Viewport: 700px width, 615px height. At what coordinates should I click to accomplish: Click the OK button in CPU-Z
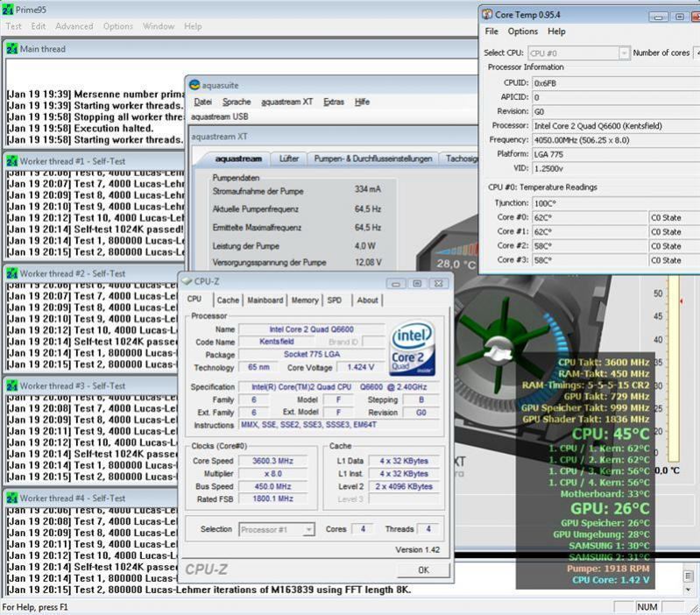[423, 570]
